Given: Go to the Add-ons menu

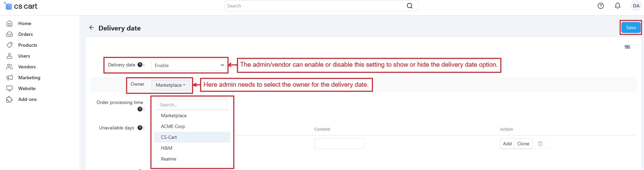Looking at the screenshot, I should [x=27, y=99].
